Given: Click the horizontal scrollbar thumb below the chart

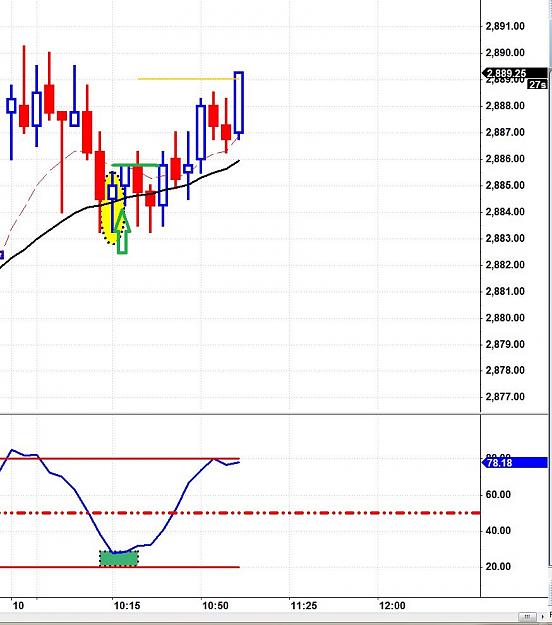Looking at the screenshot, I should click(x=527, y=617).
